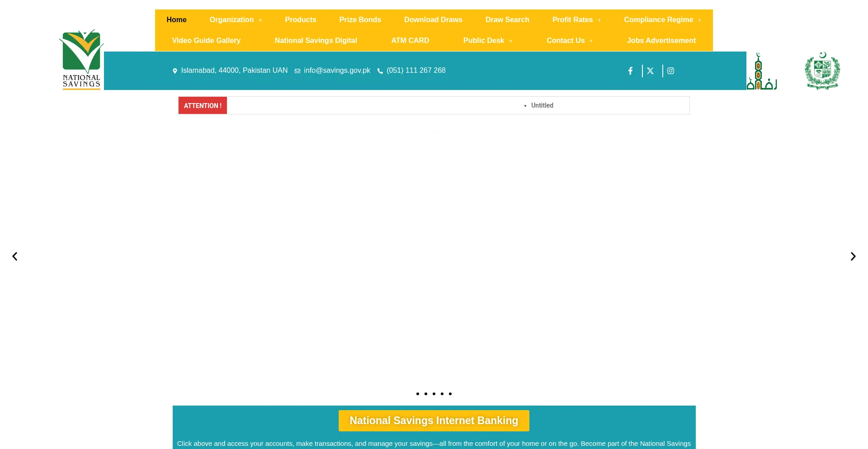
Task: Click the location pin icon beside Islamabad address
Action: [x=175, y=71]
